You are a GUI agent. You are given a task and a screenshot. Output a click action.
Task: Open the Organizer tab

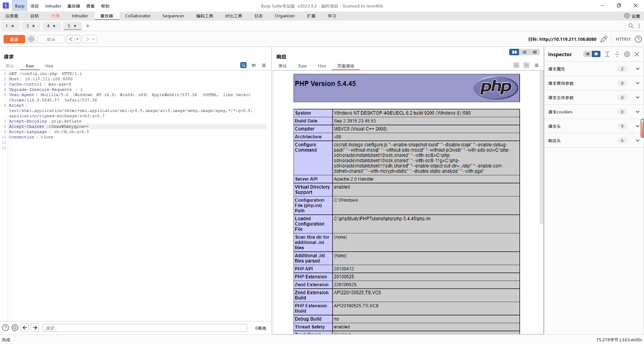pyautogui.click(x=285, y=16)
